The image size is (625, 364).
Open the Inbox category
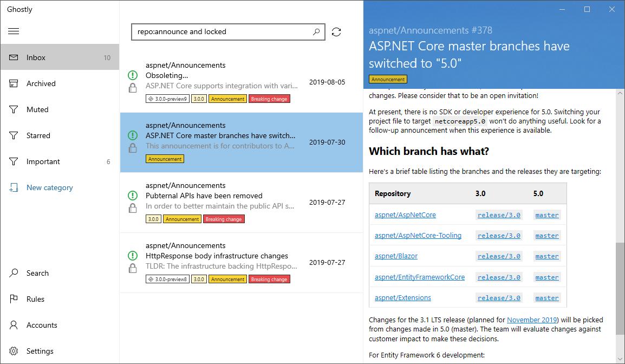(60, 57)
